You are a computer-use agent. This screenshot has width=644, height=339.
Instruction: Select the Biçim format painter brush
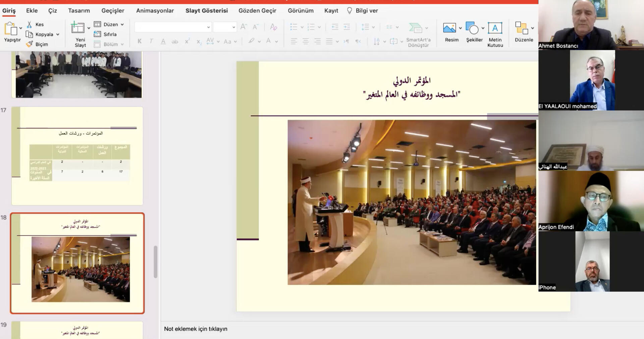[30, 44]
